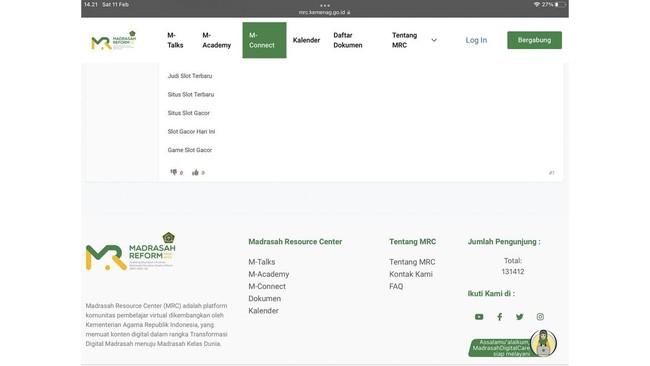Click the Ikuti Kami di heading
This screenshot has height=366, width=650.
click(x=491, y=293)
